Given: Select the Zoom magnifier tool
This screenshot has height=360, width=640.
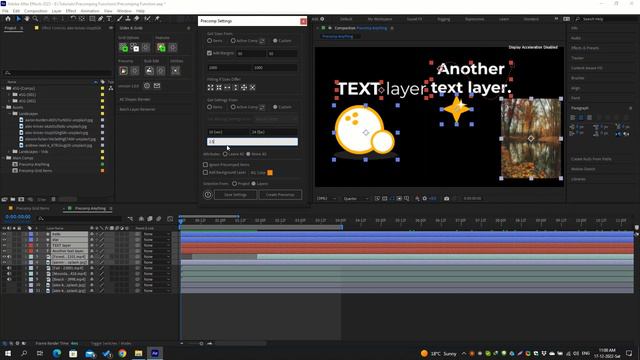Looking at the screenshot, I should [x=36, y=19].
